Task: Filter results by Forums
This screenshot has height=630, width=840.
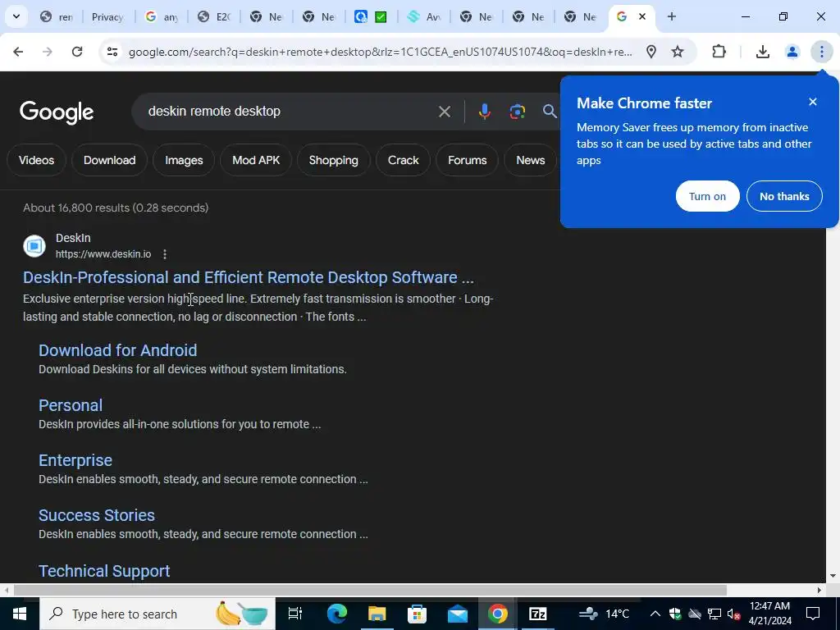Action: click(x=467, y=160)
